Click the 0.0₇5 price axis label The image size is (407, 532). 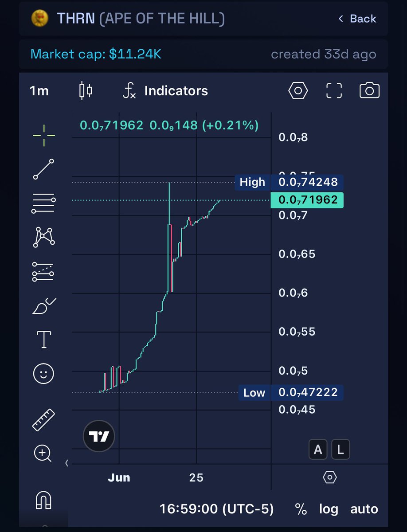(293, 371)
